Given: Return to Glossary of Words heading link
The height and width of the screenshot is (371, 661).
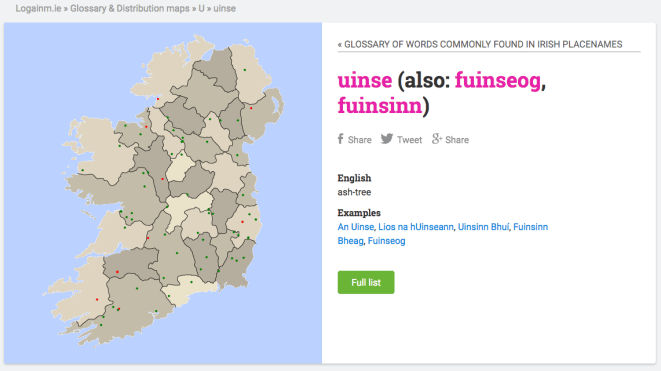Looking at the screenshot, I should 480,44.
